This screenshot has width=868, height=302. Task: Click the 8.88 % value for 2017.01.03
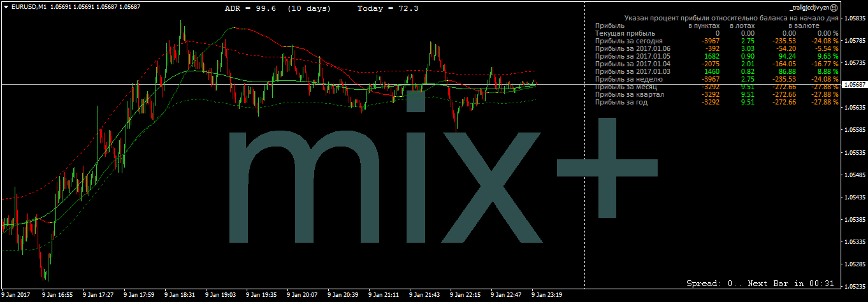[x=827, y=71]
